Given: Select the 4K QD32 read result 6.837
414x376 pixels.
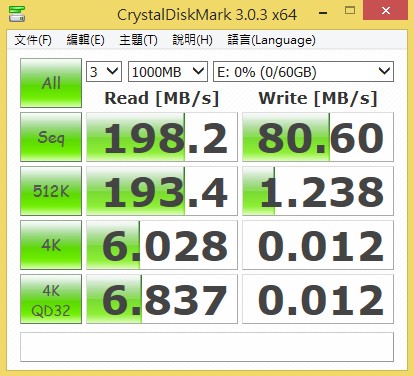Looking at the screenshot, I should click(162, 299).
